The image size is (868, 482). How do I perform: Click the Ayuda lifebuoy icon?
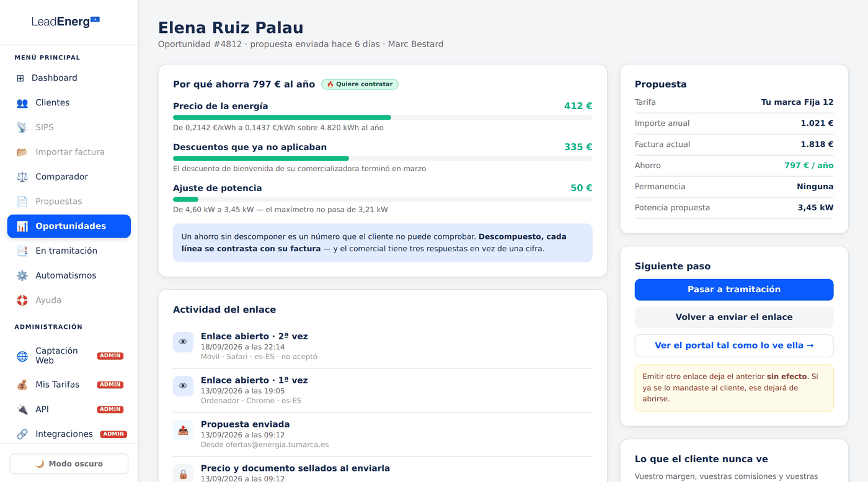22,300
